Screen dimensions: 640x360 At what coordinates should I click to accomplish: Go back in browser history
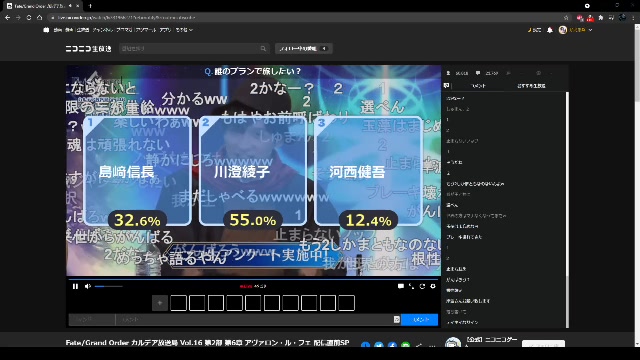pos(7,18)
